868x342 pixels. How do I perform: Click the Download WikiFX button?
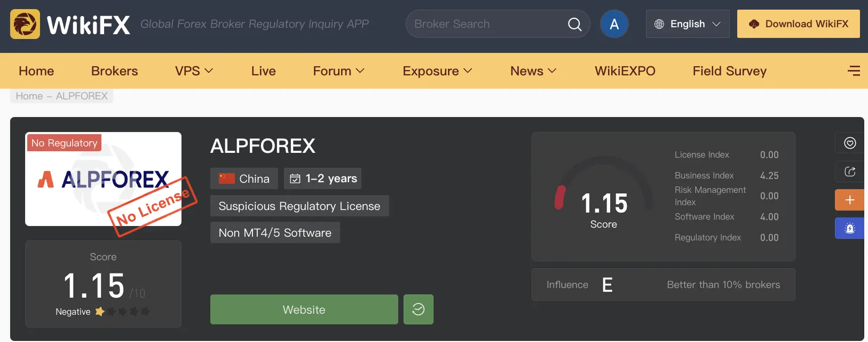point(798,24)
